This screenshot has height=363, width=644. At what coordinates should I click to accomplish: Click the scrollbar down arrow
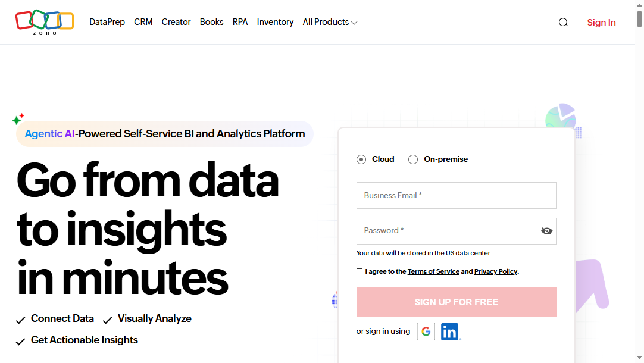639,358
